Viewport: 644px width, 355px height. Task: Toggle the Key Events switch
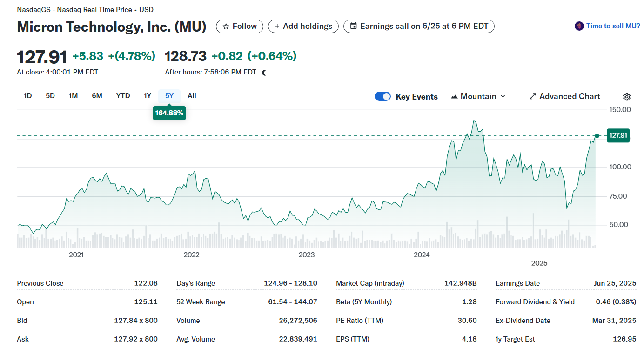pos(382,96)
